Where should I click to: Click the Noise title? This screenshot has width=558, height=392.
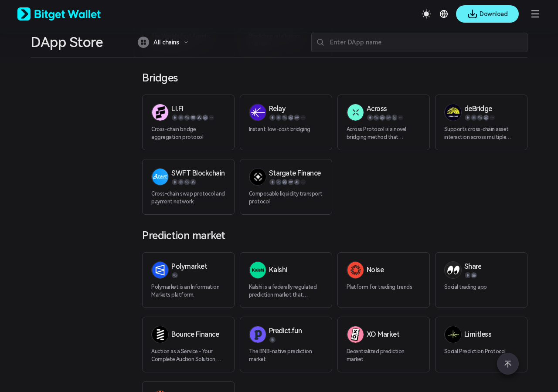coord(375,270)
